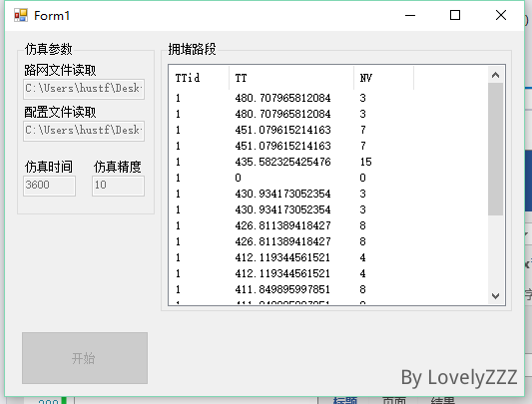Click the NV column header

tap(383, 78)
